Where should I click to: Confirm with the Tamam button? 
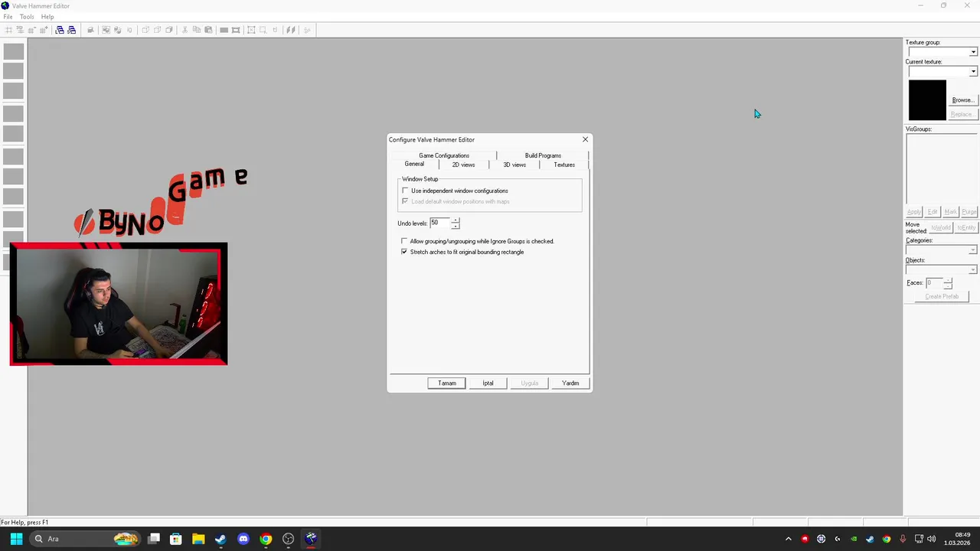click(x=446, y=383)
